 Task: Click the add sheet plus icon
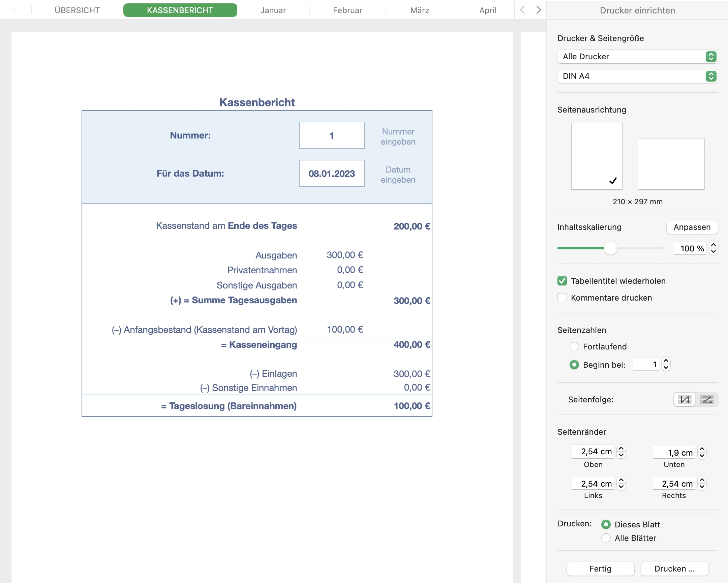point(15,10)
